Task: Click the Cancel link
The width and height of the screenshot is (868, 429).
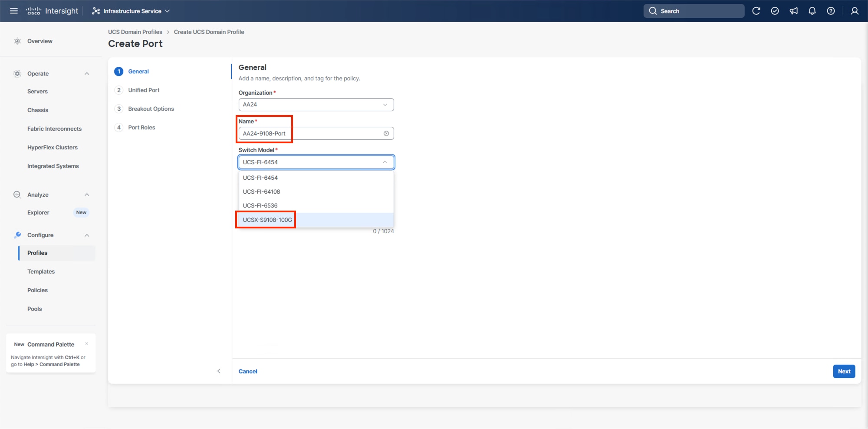Action: point(248,371)
